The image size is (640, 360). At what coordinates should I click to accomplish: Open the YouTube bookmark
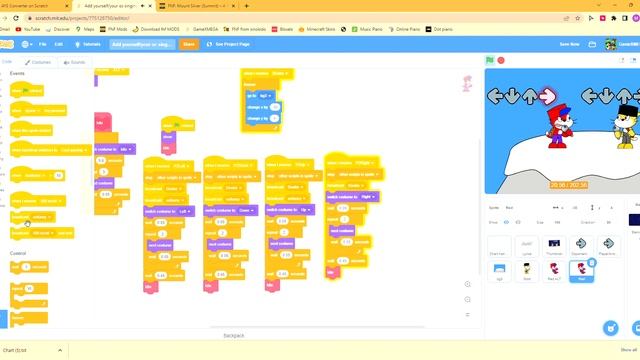coord(28,29)
